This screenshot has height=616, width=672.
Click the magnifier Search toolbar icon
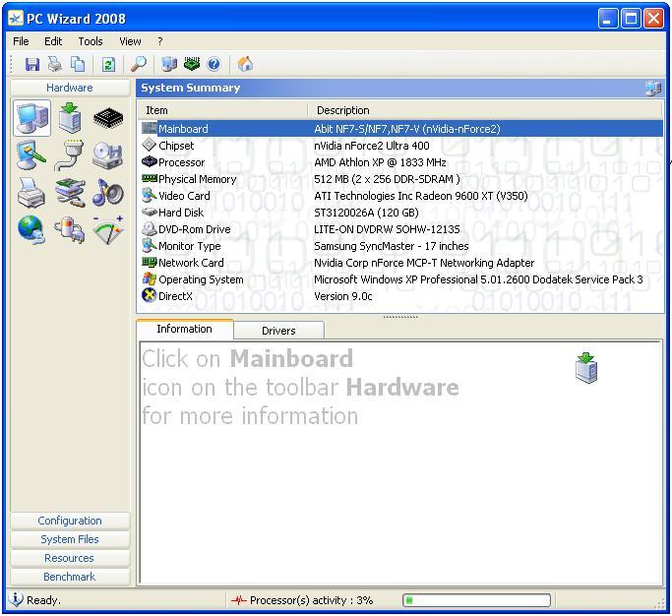click(139, 64)
